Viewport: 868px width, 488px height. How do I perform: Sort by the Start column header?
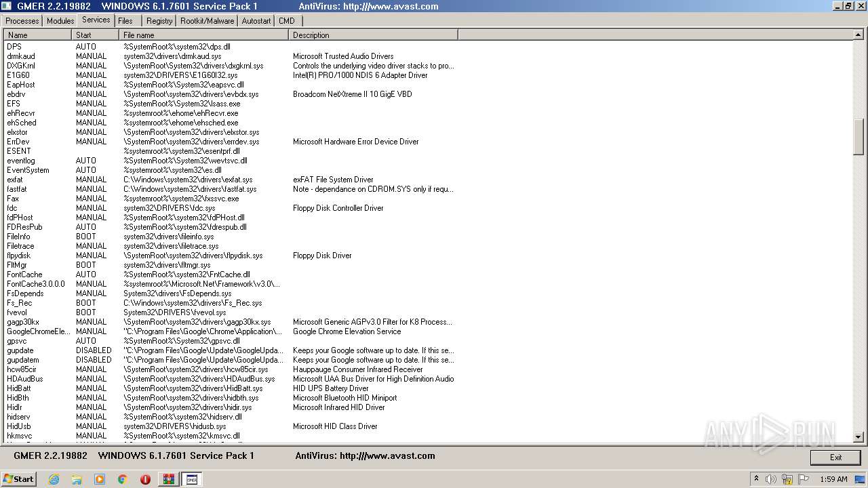(95, 35)
